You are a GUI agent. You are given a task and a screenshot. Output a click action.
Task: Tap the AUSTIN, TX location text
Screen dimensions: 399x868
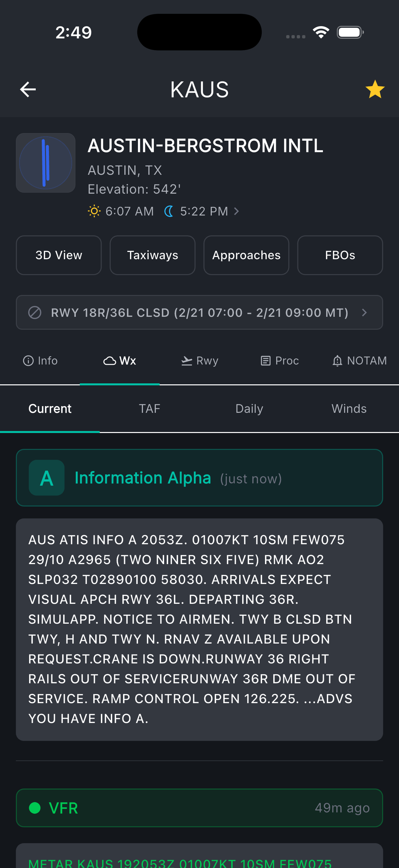[125, 170]
